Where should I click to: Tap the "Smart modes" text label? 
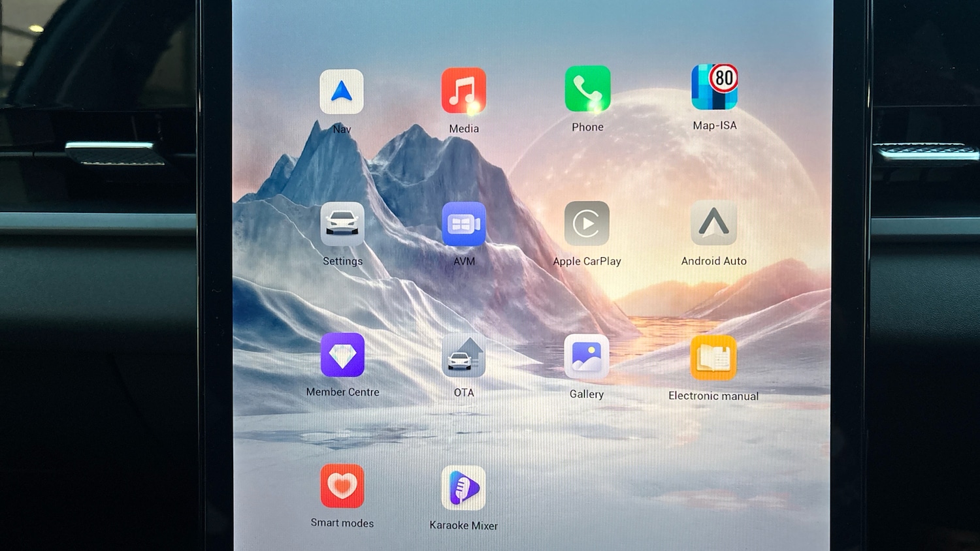coord(342,523)
